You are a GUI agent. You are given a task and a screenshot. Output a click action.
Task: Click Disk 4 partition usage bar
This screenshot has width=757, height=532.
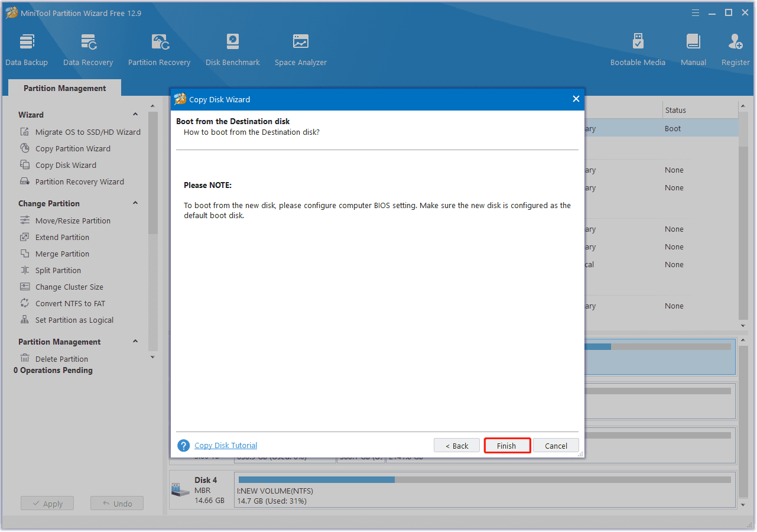tap(485, 480)
